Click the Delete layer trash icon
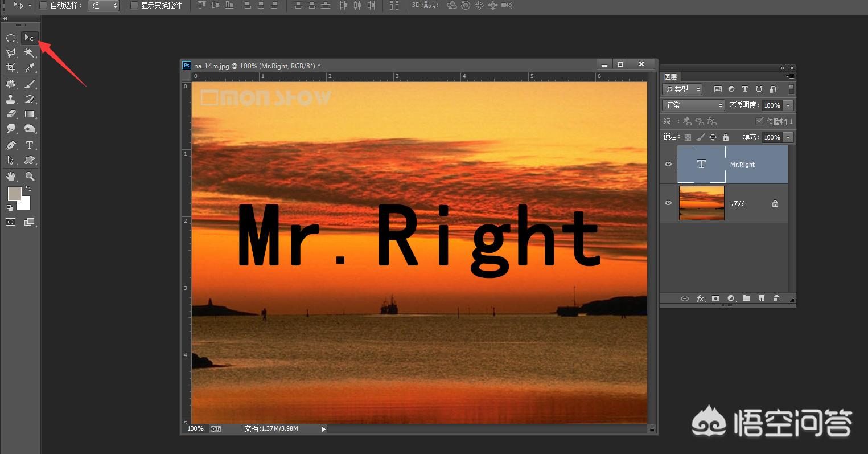 tap(776, 298)
